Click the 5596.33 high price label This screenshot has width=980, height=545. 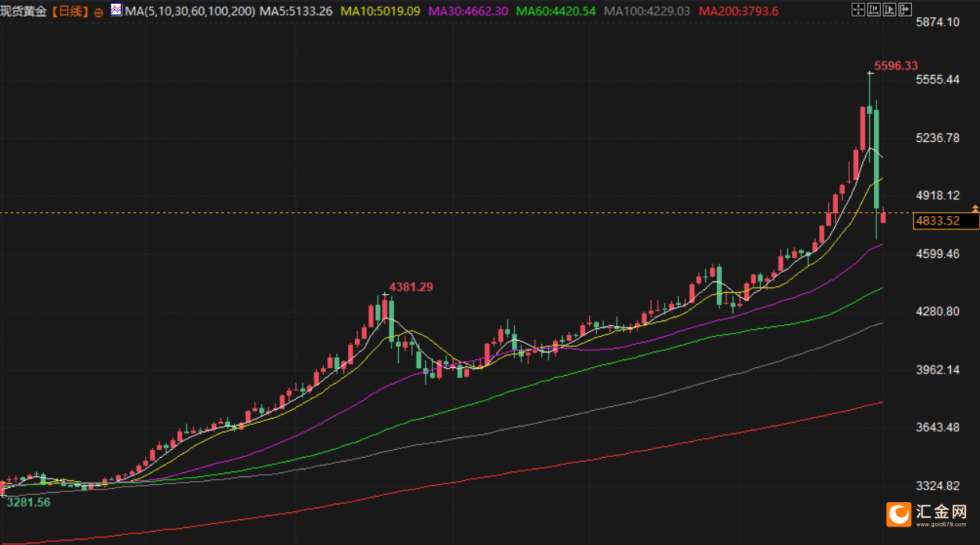[x=896, y=66]
